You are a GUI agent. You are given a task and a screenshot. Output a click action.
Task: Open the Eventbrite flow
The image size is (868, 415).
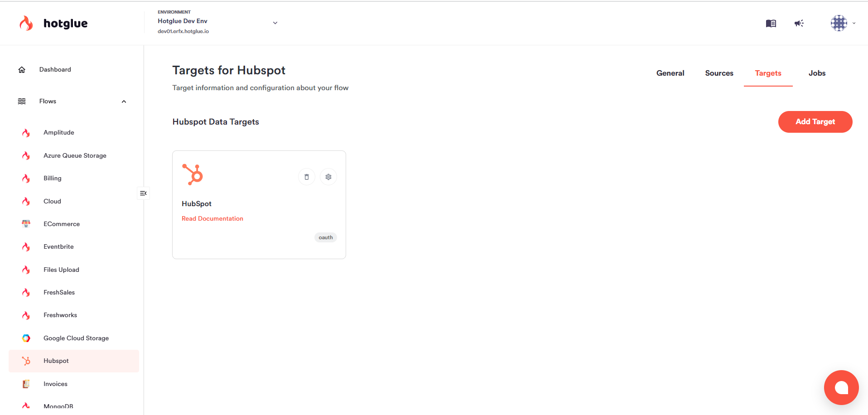coord(58,246)
